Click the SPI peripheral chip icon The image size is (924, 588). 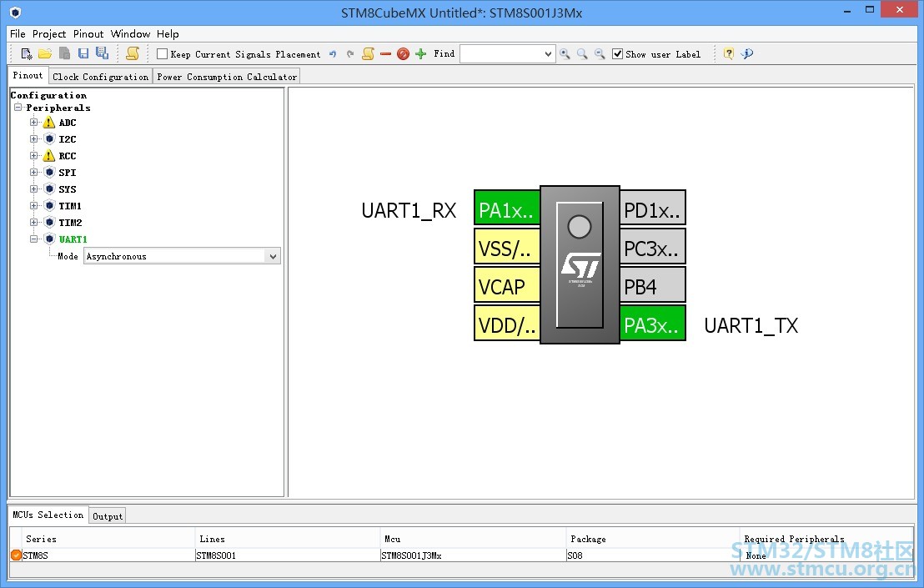point(49,173)
